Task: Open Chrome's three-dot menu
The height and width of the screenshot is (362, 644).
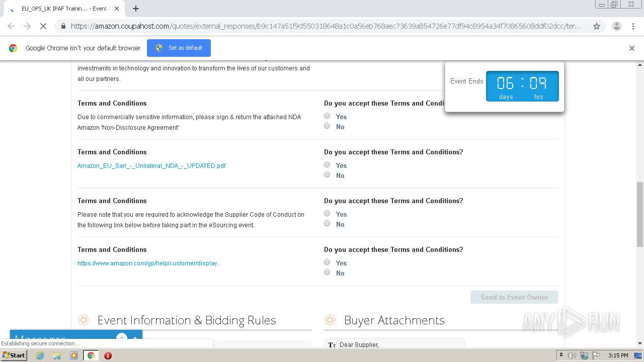Action: pos(633,26)
